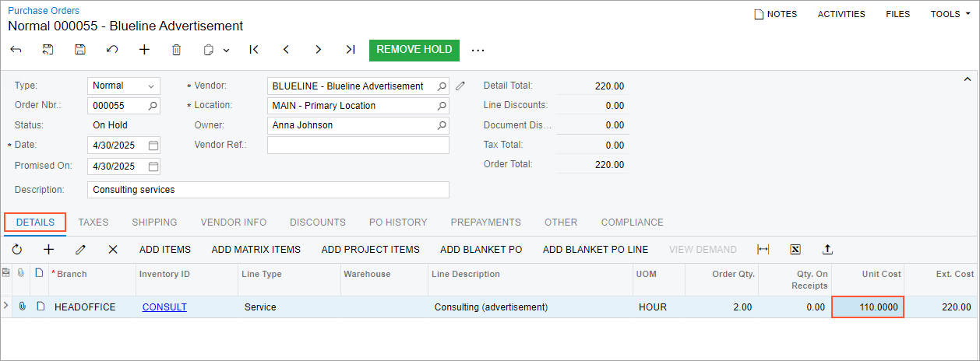The width and height of the screenshot is (980, 361).
Task: Go to the first record
Action: 254,50
